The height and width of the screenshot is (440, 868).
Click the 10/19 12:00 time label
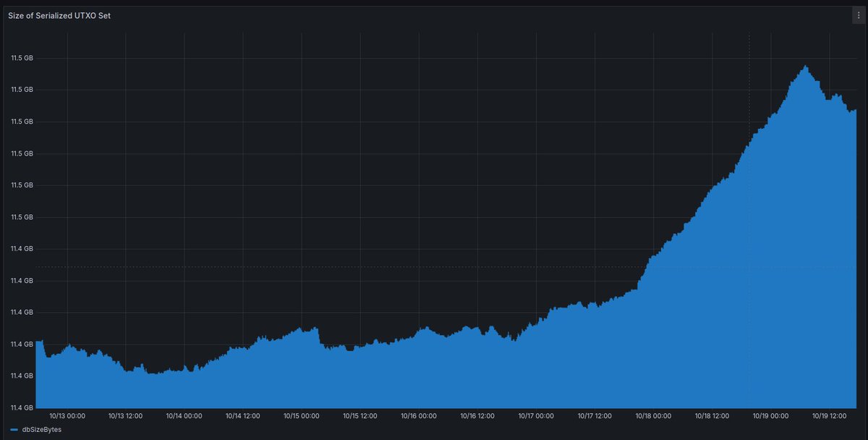pos(828,416)
